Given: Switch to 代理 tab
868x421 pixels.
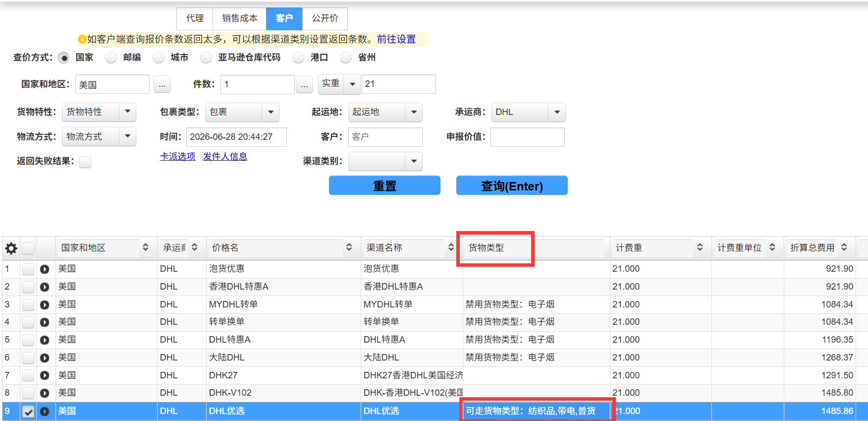Looking at the screenshot, I should point(195,18).
